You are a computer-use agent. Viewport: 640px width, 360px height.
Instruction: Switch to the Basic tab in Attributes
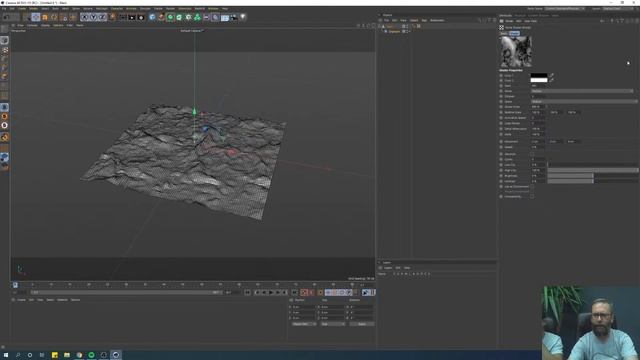[x=504, y=33]
